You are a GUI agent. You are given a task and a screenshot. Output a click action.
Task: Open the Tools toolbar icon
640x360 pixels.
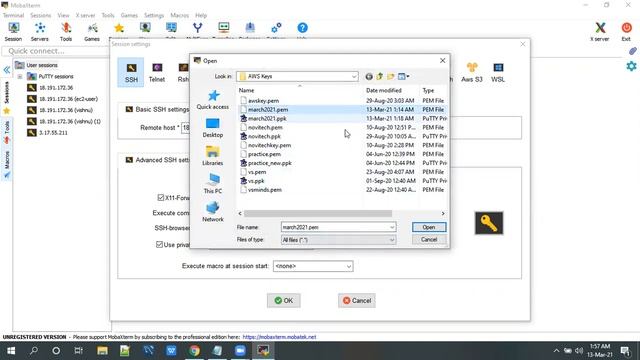(x=66, y=32)
